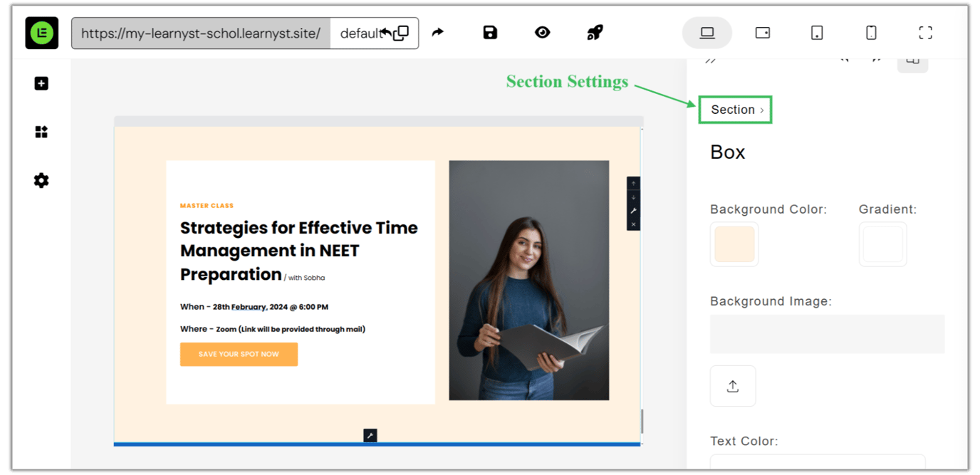The height and width of the screenshot is (475, 980).
Task: Open section wrench settings at bottom of canvas
Action: pyautogui.click(x=370, y=435)
